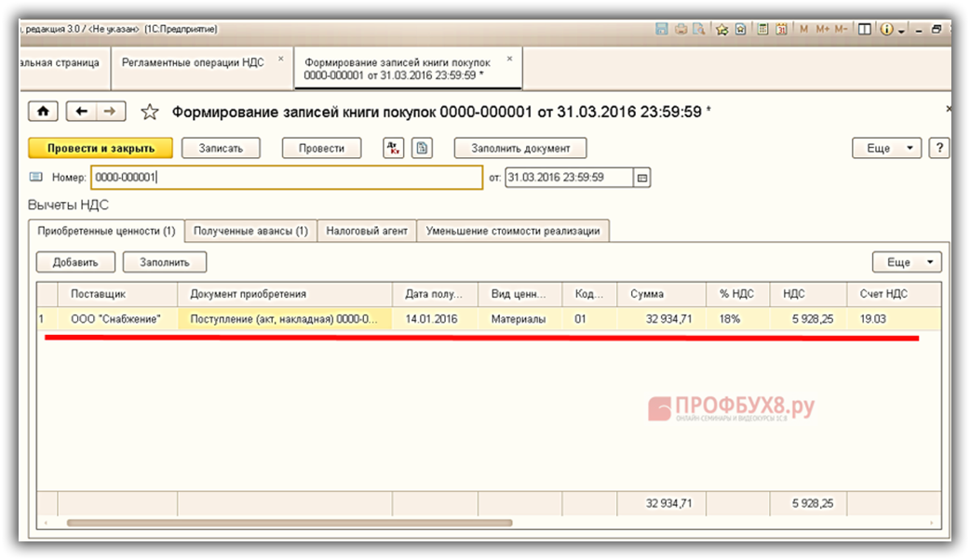Click the M- memory subtract button

(841, 29)
